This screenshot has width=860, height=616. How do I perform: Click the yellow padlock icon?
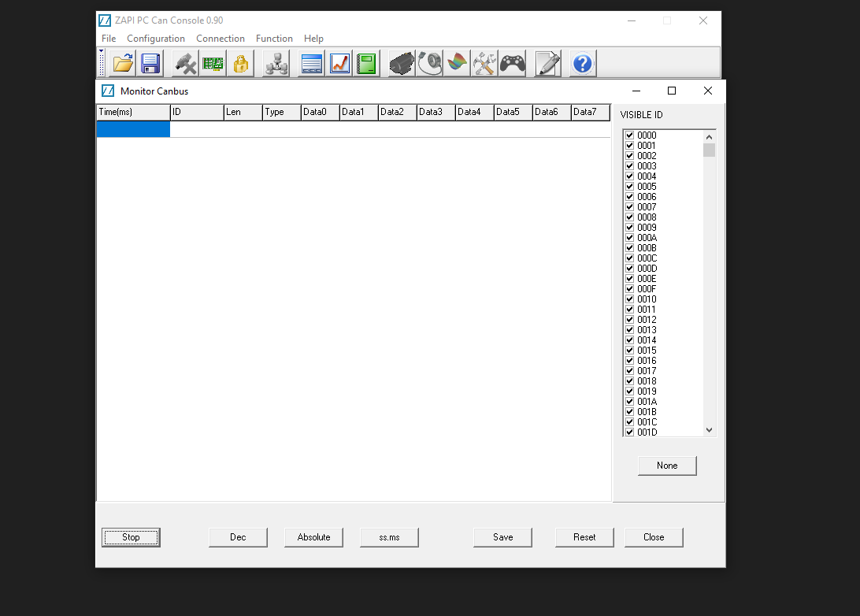click(241, 64)
